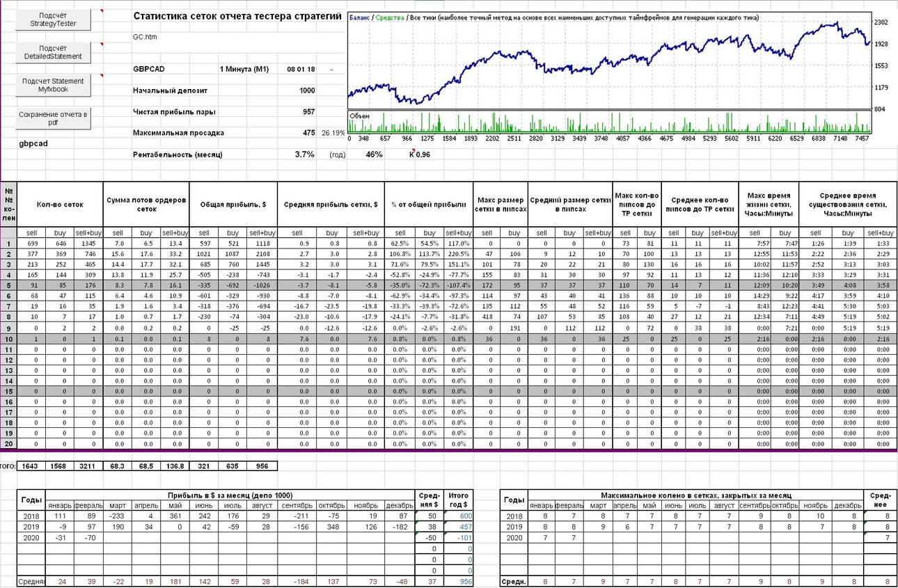Select the lowercase gbpcad cell under the buttons
This screenshot has width=898, height=588.
pos(33,143)
